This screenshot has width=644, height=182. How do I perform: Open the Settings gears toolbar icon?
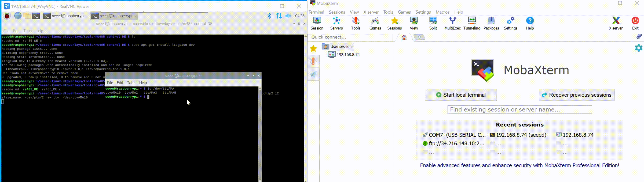click(510, 23)
